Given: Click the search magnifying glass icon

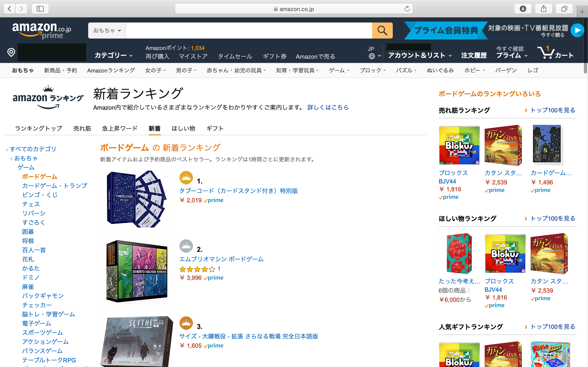Looking at the screenshot, I should [382, 30].
